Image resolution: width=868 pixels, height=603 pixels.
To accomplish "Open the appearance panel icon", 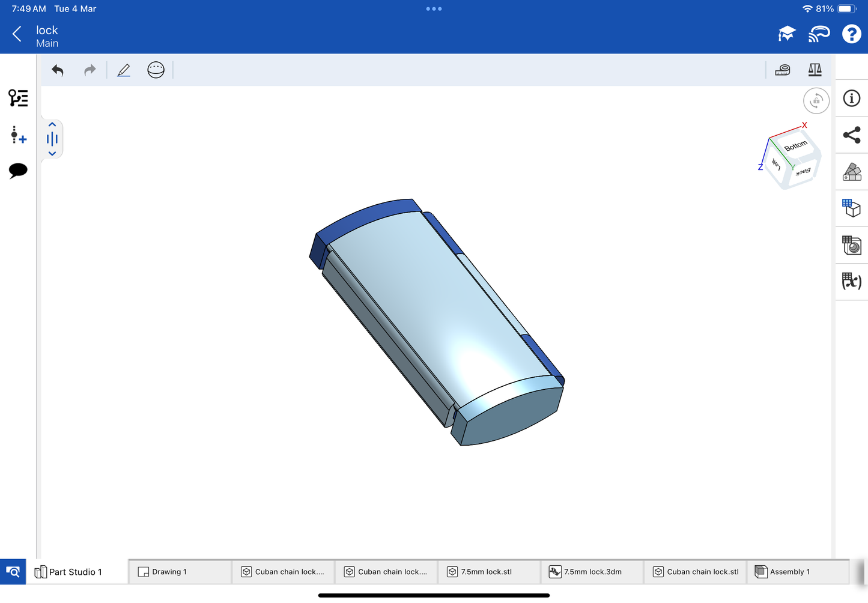I will tap(851, 172).
